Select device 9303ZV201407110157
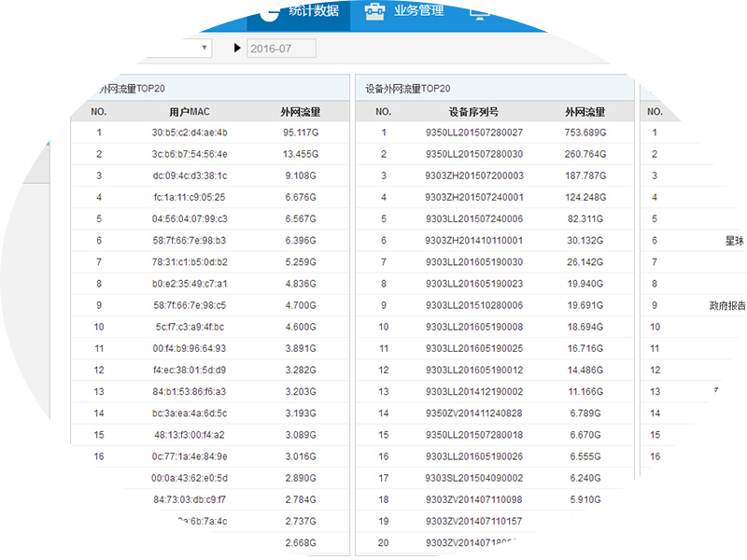 474,521
